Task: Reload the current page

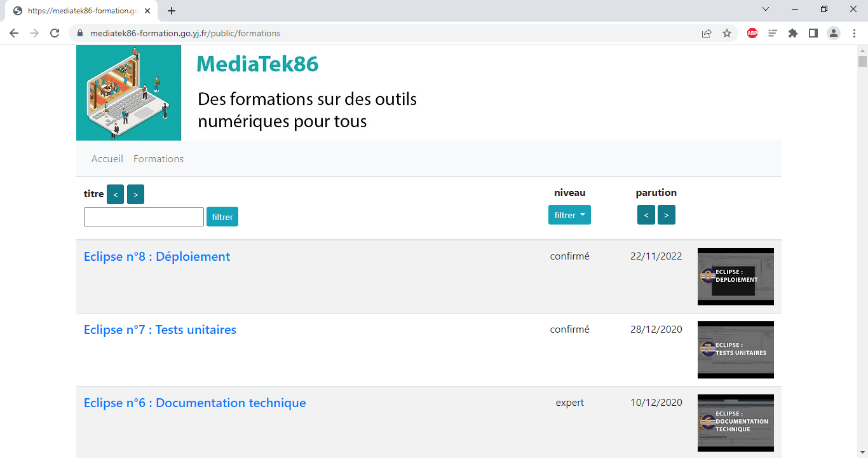Action: (x=55, y=33)
